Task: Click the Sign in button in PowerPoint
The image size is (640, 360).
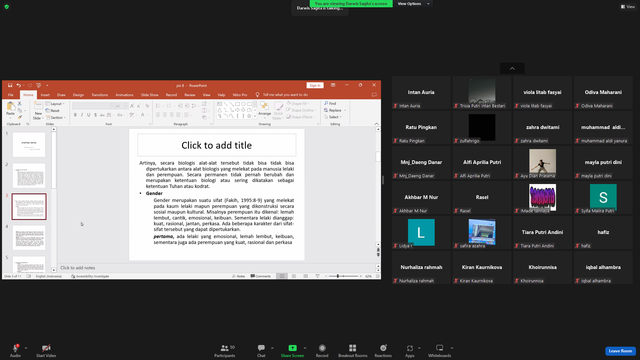Action: pyautogui.click(x=315, y=85)
